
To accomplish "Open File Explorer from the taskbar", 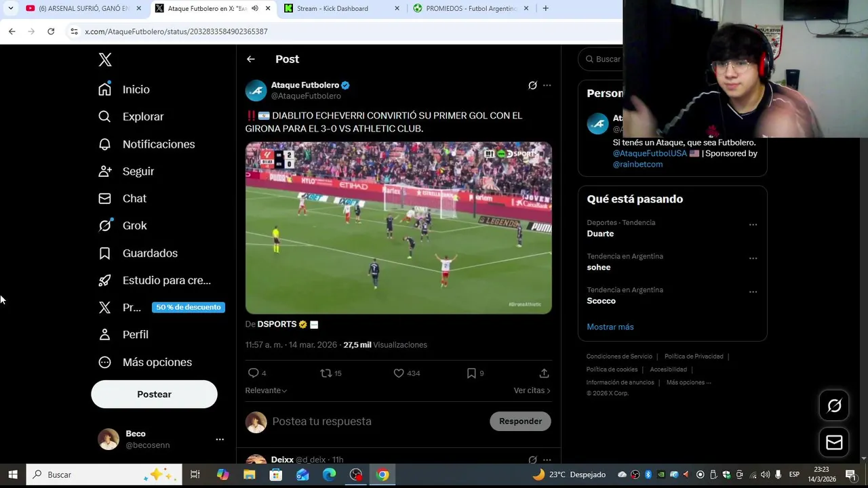I will [249, 474].
